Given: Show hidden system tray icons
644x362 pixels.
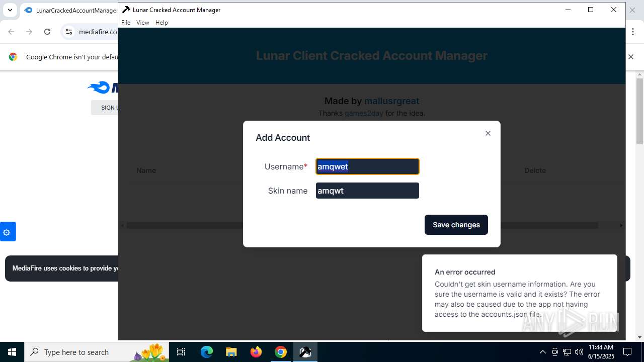Looking at the screenshot, I should pos(542,352).
